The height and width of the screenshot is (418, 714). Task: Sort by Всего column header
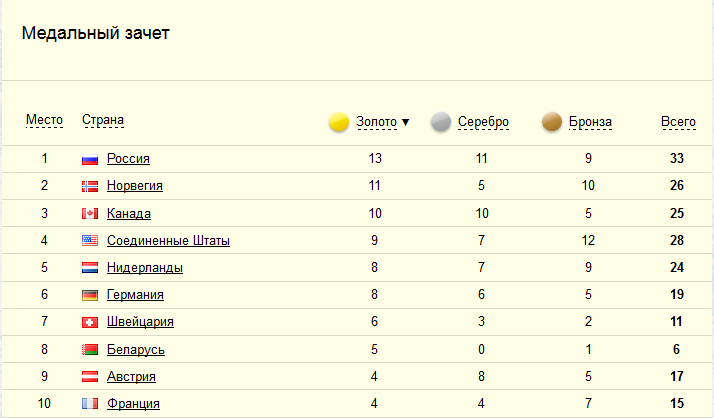678,121
